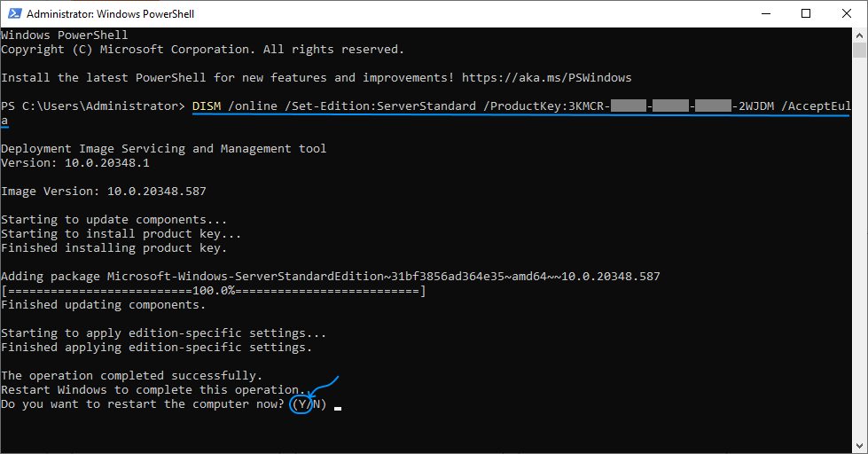Click the '/Set-Edition:ServerStandard' argument
Viewport: 868px width, 454px height.
point(380,106)
